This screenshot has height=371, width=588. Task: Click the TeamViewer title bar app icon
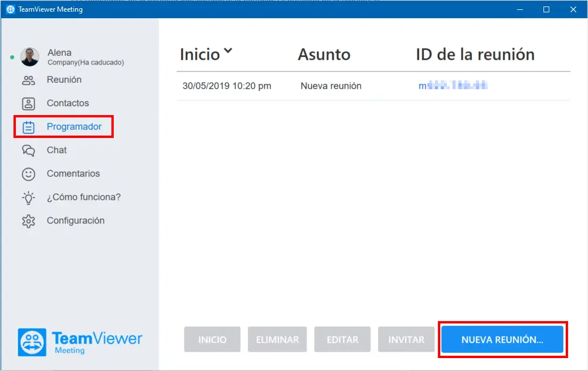click(x=11, y=9)
